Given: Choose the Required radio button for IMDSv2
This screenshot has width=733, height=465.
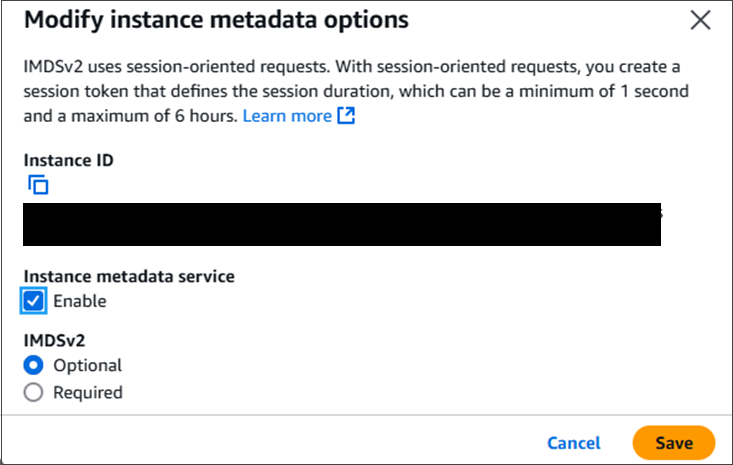Looking at the screenshot, I should pos(33,393).
